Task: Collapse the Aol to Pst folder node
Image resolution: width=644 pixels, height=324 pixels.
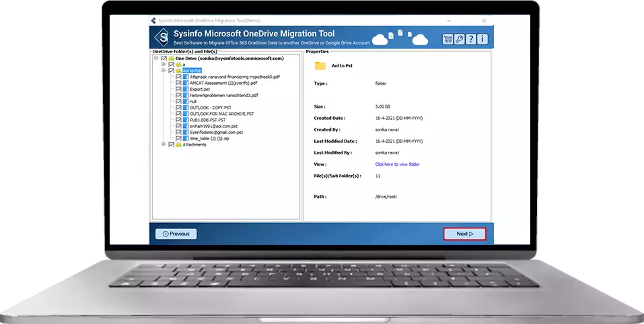Action: pos(164,71)
